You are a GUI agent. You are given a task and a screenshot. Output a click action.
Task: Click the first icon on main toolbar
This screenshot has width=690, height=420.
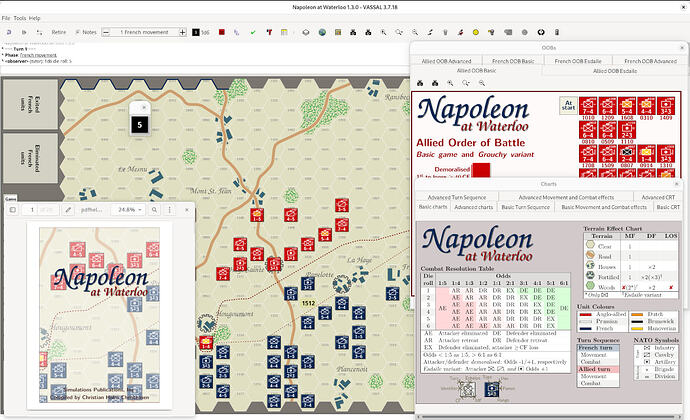point(9,32)
